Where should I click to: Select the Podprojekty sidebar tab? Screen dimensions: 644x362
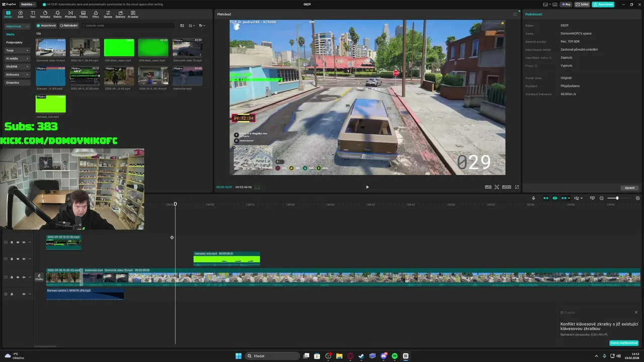click(x=14, y=42)
